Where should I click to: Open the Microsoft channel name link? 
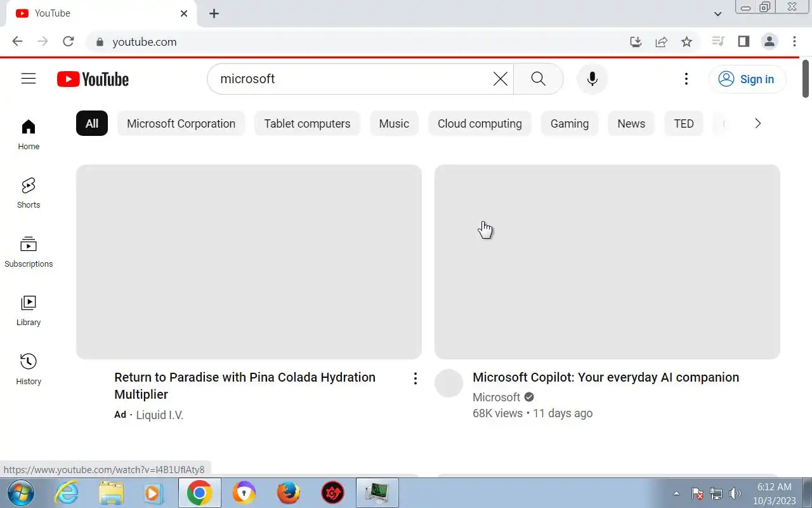click(x=496, y=397)
